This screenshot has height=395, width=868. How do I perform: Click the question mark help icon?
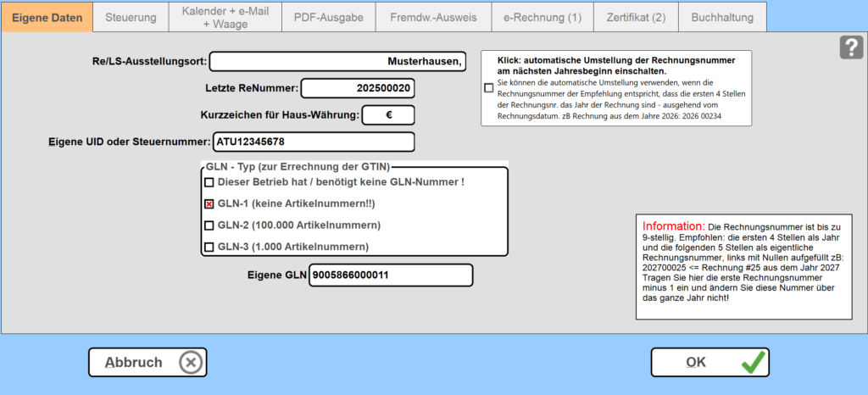pyautogui.click(x=851, y=47)
